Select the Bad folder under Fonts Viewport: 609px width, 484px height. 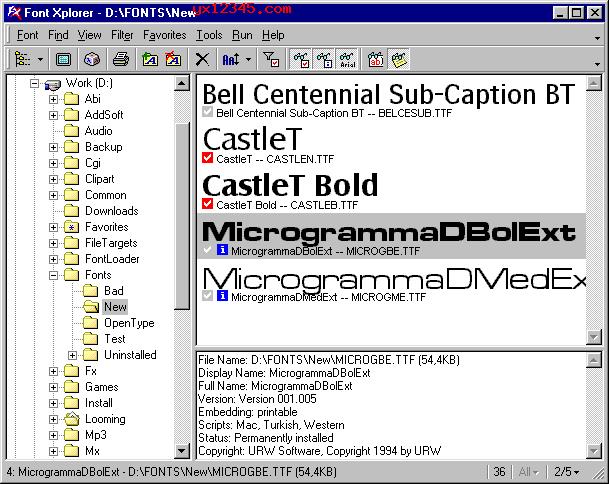point(114,291)
